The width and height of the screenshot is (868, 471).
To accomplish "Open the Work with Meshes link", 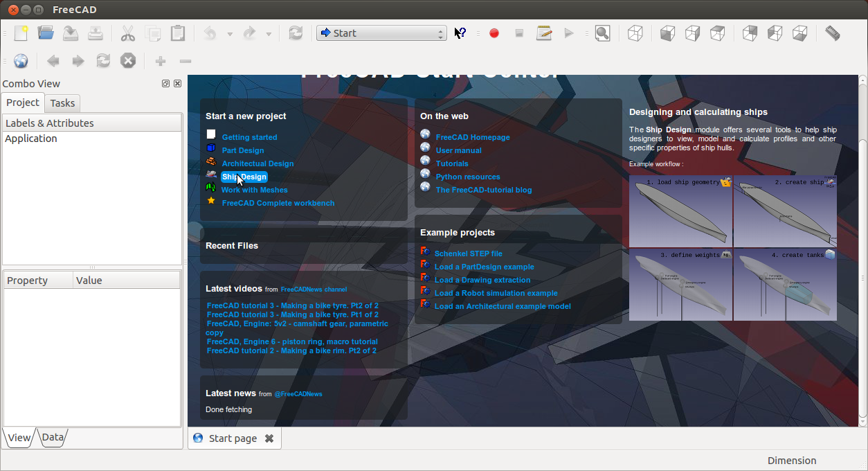I will click(255, 190).
